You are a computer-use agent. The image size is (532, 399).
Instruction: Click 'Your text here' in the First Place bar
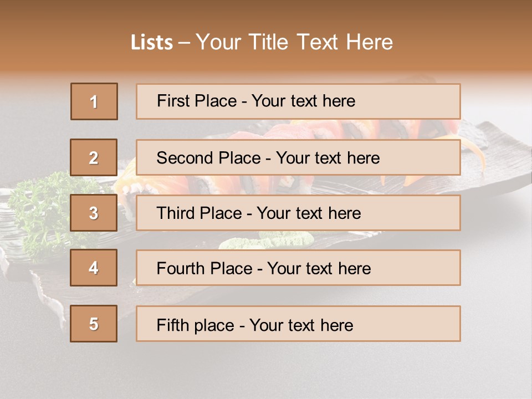tap(303, 101)
